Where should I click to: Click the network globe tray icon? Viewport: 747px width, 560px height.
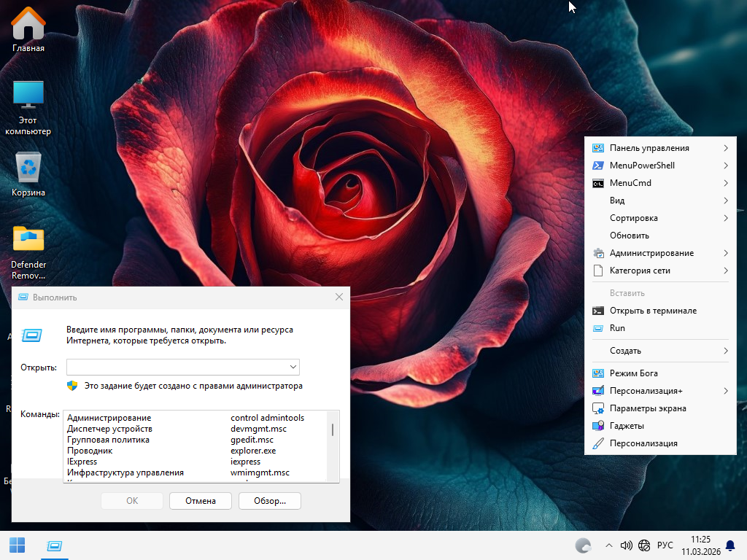[x=644, y=545]
